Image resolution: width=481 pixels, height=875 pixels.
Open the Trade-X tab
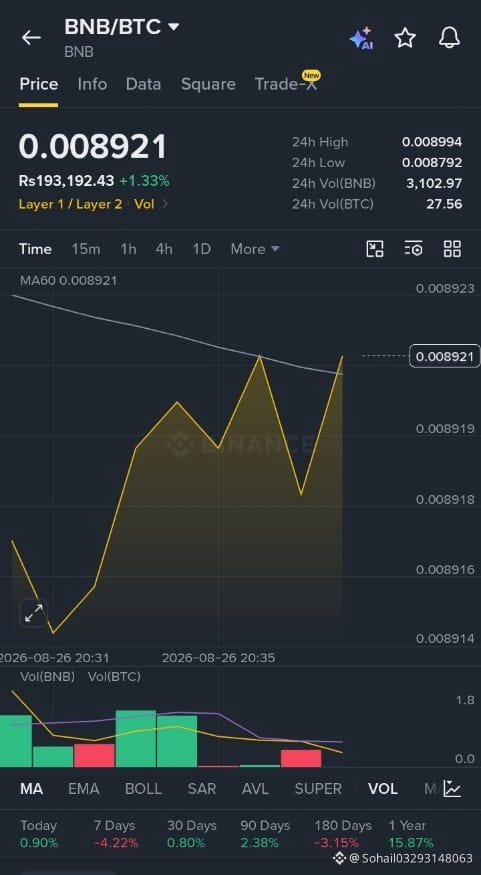[286, 84]
